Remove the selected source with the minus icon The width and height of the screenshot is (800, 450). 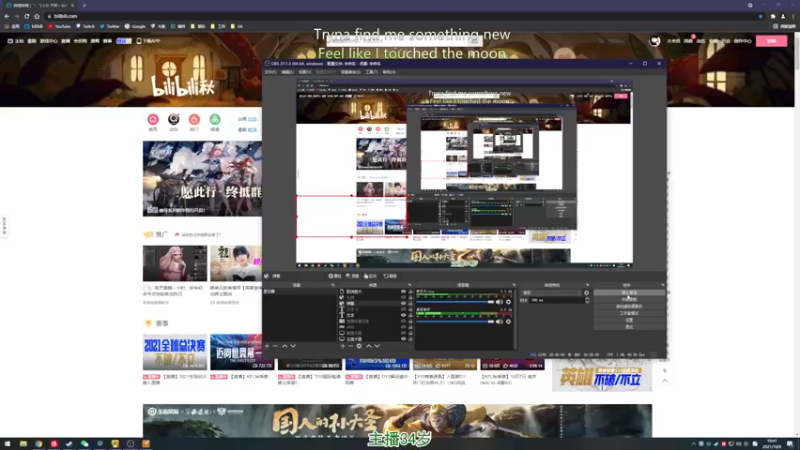351,346
